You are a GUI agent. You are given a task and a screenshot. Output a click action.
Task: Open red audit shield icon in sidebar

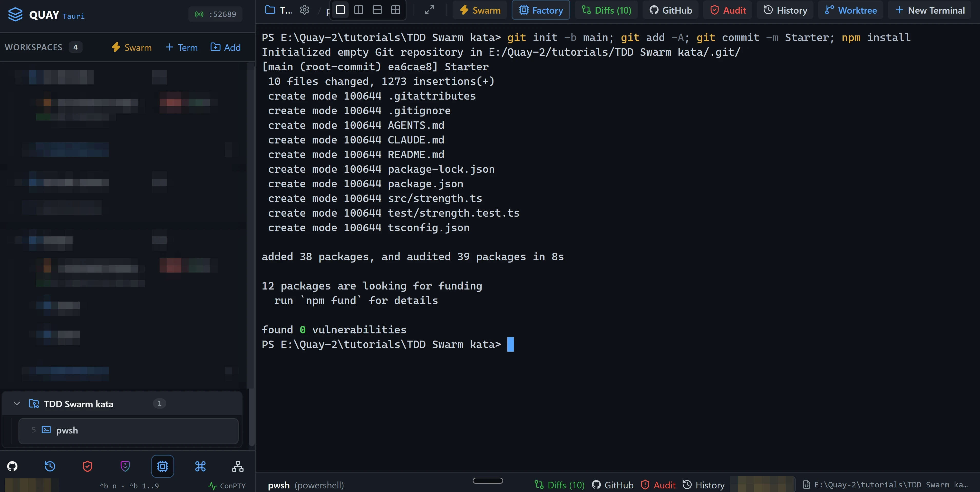[x=88, y=466]
